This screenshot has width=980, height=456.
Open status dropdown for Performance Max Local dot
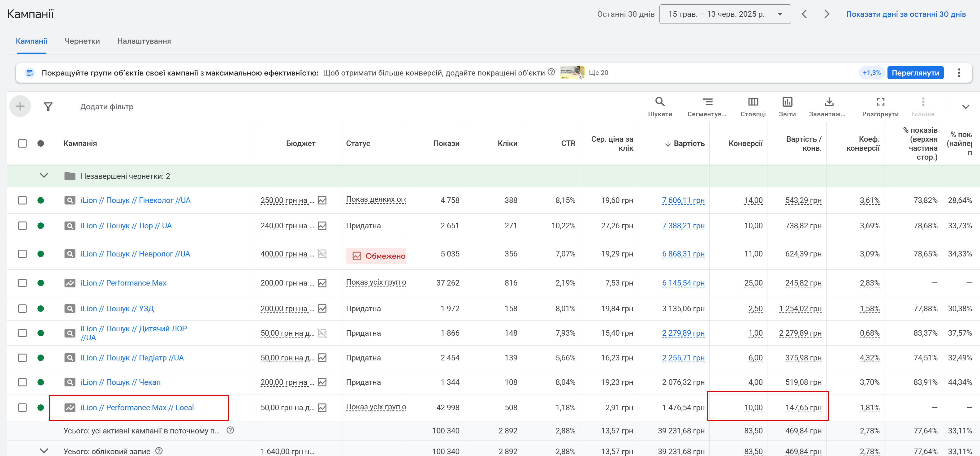click(41, 408)
